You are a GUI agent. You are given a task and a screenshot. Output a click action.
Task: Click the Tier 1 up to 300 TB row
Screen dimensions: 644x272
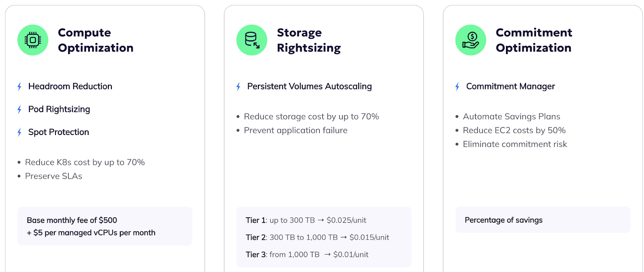click(x=306, y=220)
